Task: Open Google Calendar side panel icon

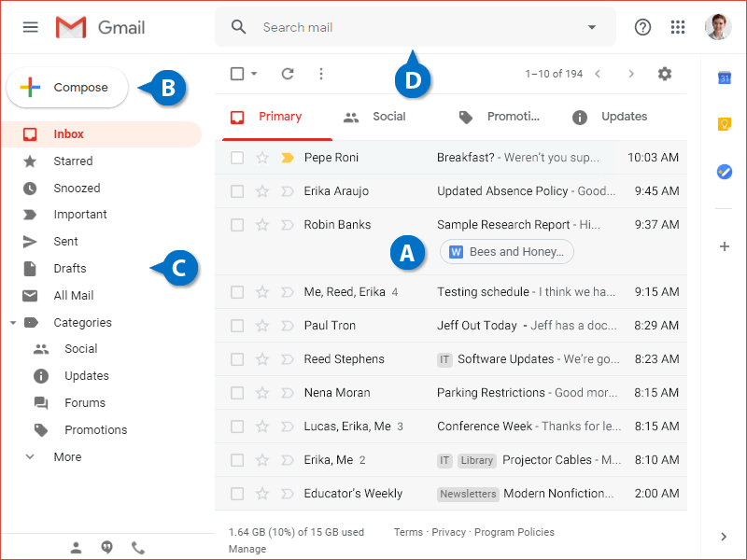Action: click(x=724, y=77)
